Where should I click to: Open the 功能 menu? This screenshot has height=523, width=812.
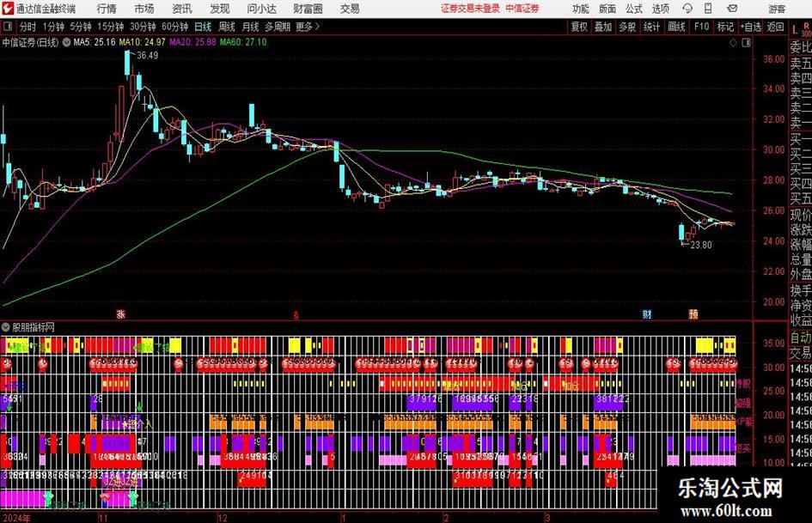pos(581,9)
